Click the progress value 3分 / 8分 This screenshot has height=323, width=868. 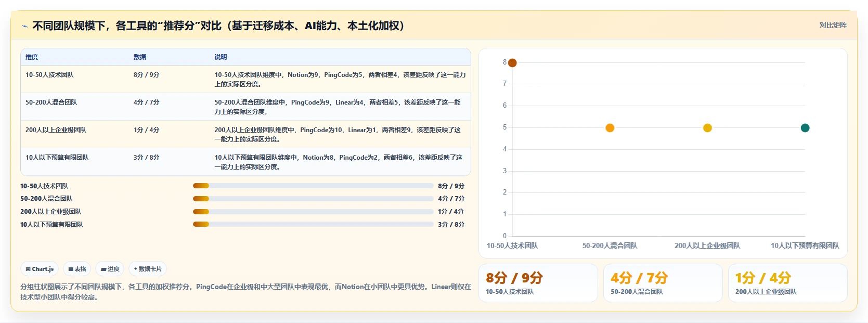451,225
